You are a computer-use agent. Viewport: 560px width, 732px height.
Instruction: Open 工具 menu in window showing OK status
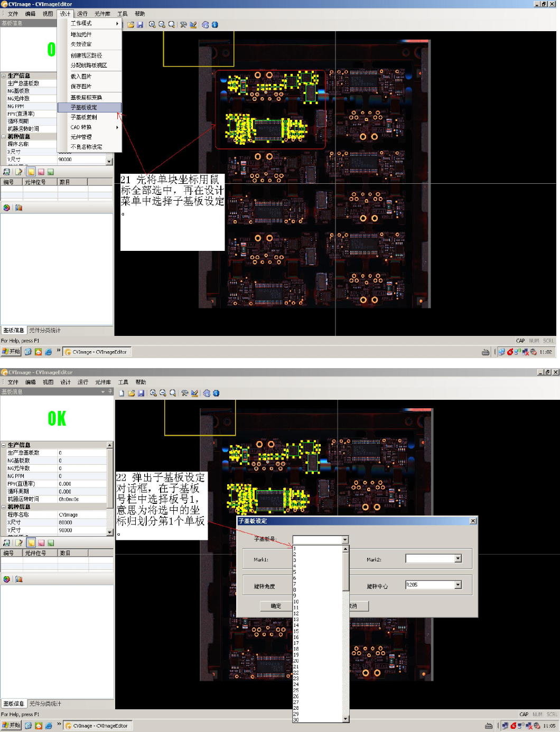tap(123, 382)
